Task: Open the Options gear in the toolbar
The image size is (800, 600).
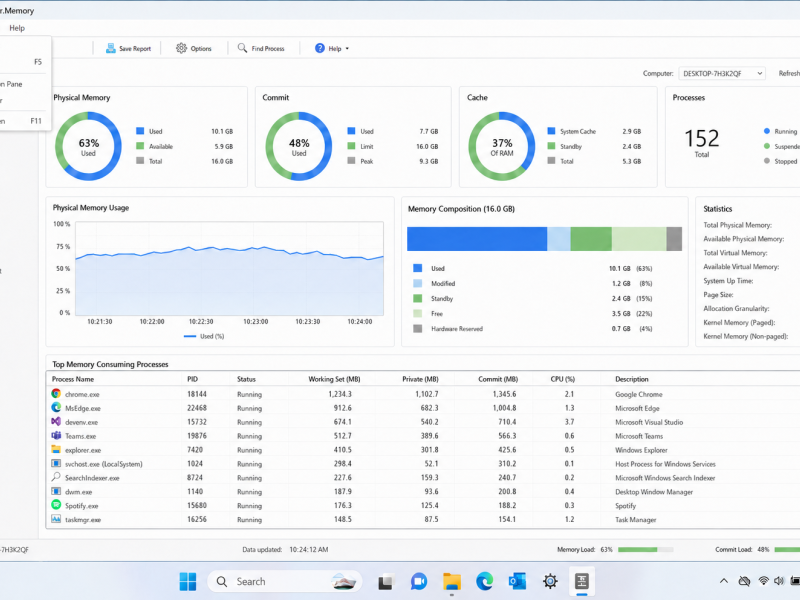Action: pyautogui.click(x=193, y=48)
